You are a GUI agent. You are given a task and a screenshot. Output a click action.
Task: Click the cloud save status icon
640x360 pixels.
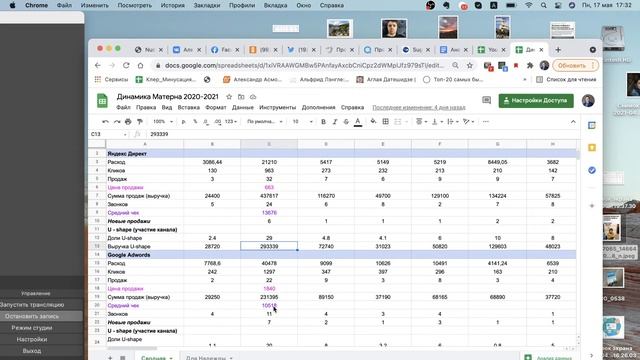coord(253,97)
